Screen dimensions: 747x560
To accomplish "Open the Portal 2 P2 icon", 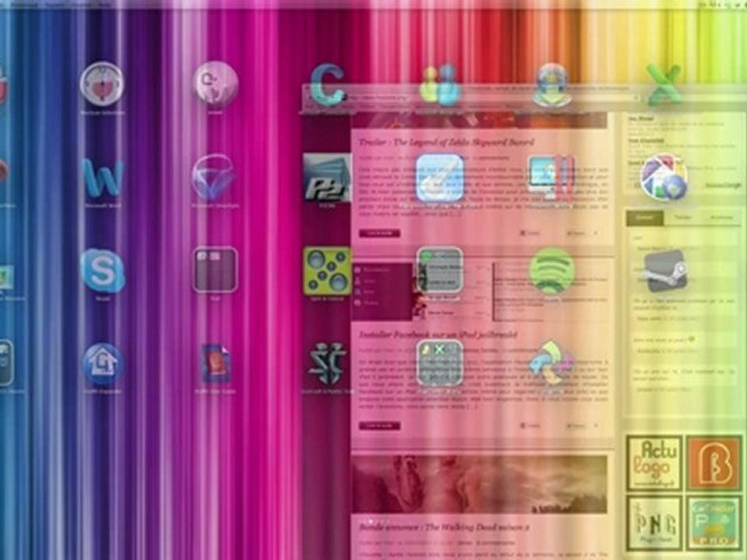I will click(328, 177).
